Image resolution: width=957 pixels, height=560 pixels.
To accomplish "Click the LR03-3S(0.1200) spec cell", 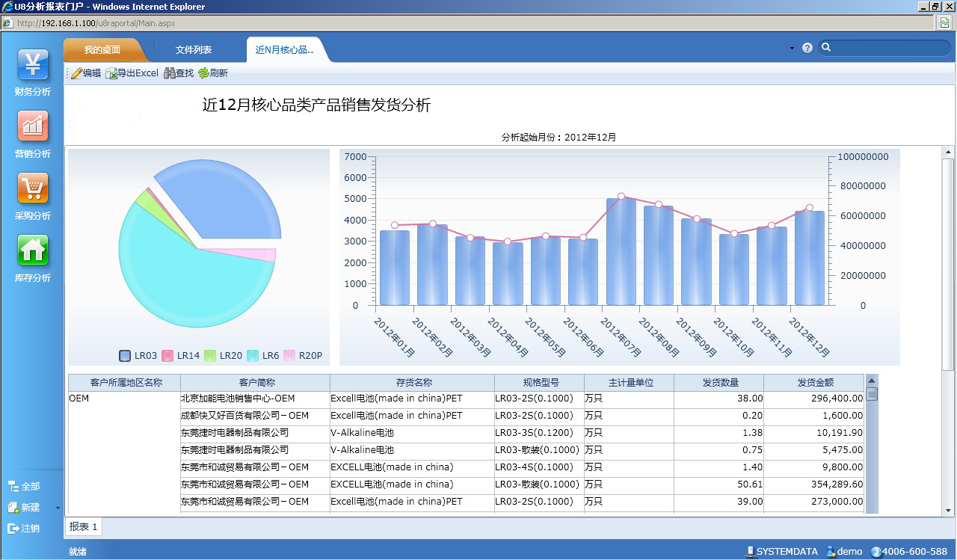I will pyautogui.click(x=539, y=434).
